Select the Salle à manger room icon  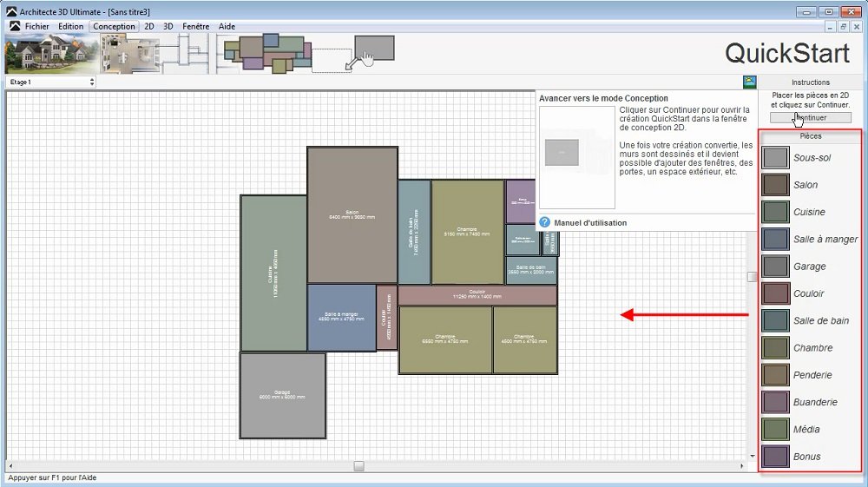[775, 239]
